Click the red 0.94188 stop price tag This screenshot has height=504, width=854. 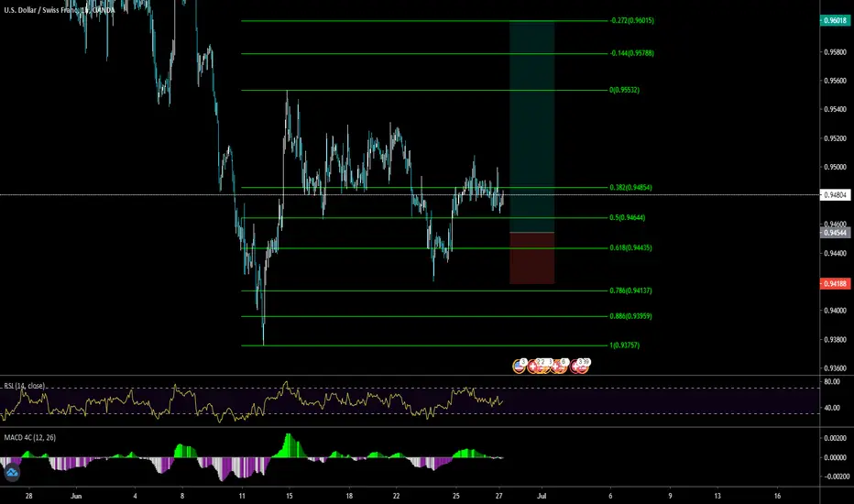click(835, 284)
